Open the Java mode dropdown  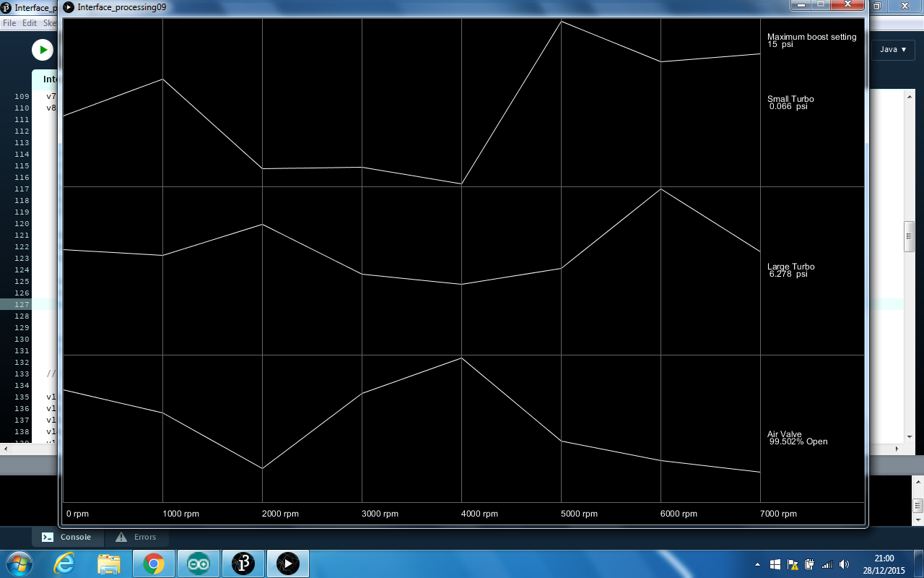[893, 50]
